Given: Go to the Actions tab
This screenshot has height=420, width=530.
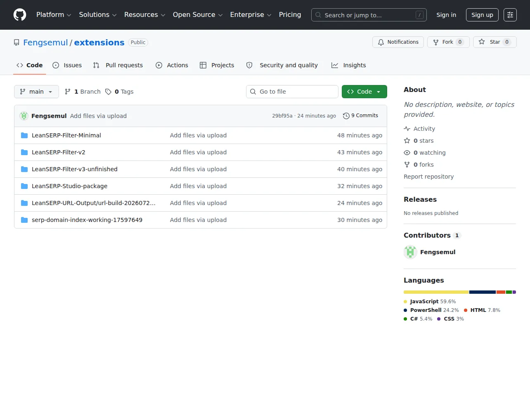Looking at the screenshot, I should tap(172, 65).
